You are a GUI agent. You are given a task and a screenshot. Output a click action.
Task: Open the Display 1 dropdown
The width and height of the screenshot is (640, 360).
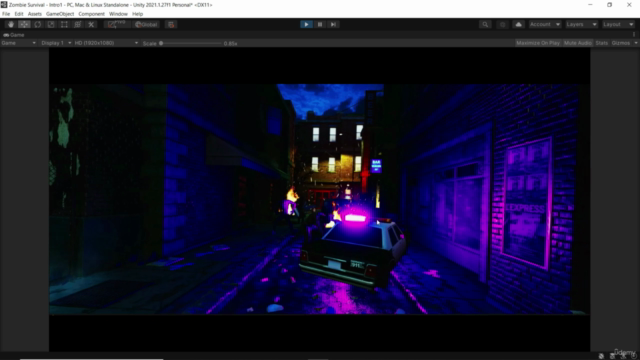pos(56,43)
